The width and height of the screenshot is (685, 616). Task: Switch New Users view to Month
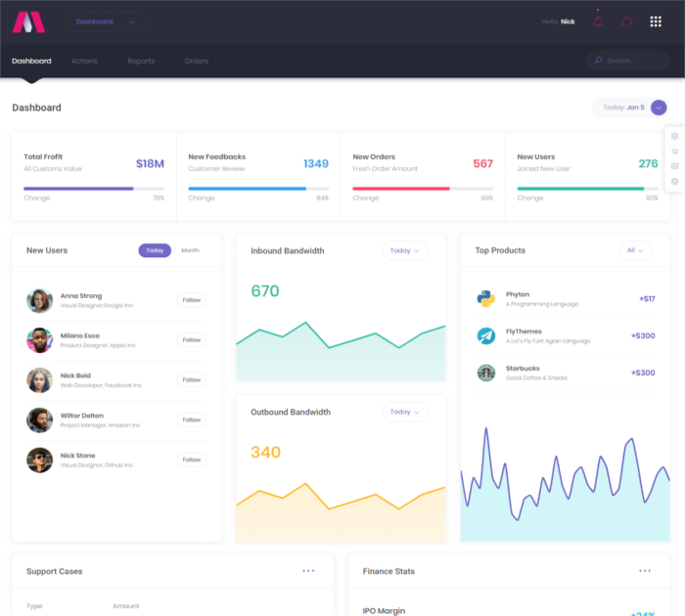[190, 250]
